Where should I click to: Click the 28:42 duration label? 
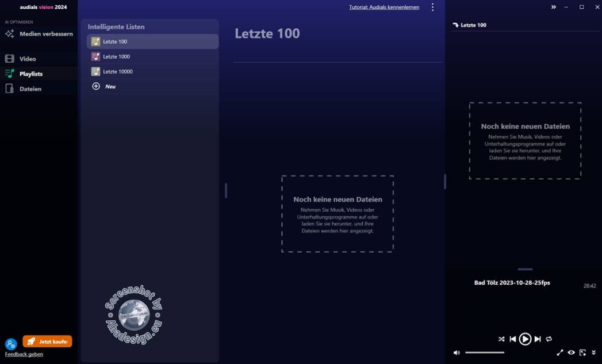pos(590,286)
